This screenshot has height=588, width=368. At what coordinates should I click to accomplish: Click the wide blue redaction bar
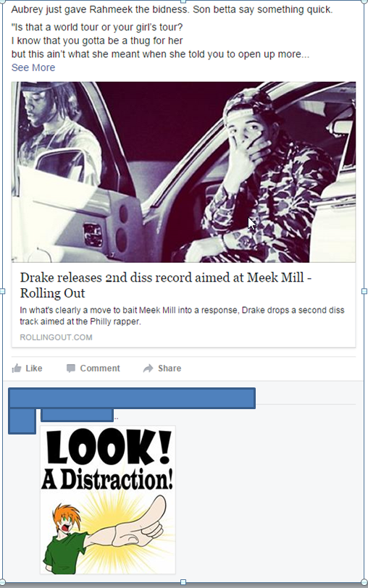point(132,398)
